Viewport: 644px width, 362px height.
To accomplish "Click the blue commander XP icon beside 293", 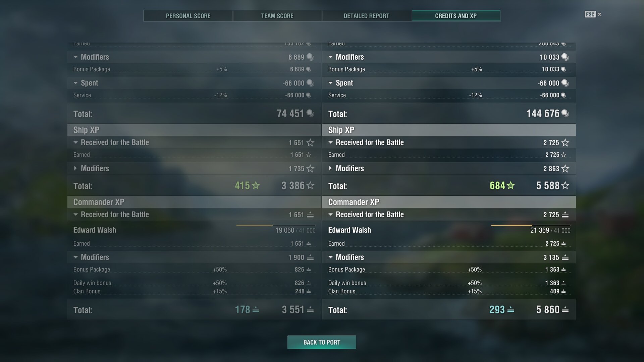I will tap(511, 310).
